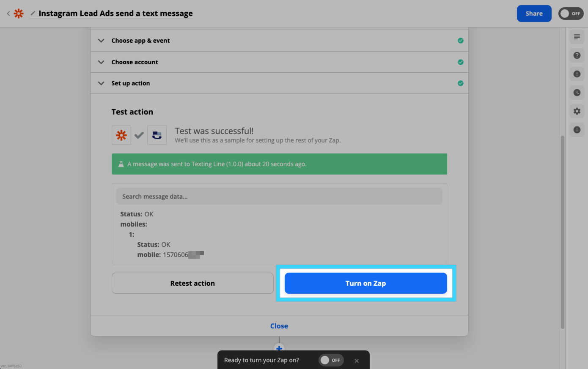The height and width of the screenshot is (369, 588).
Task: Click the green check next to Choose account
Action: coord(461,62)
